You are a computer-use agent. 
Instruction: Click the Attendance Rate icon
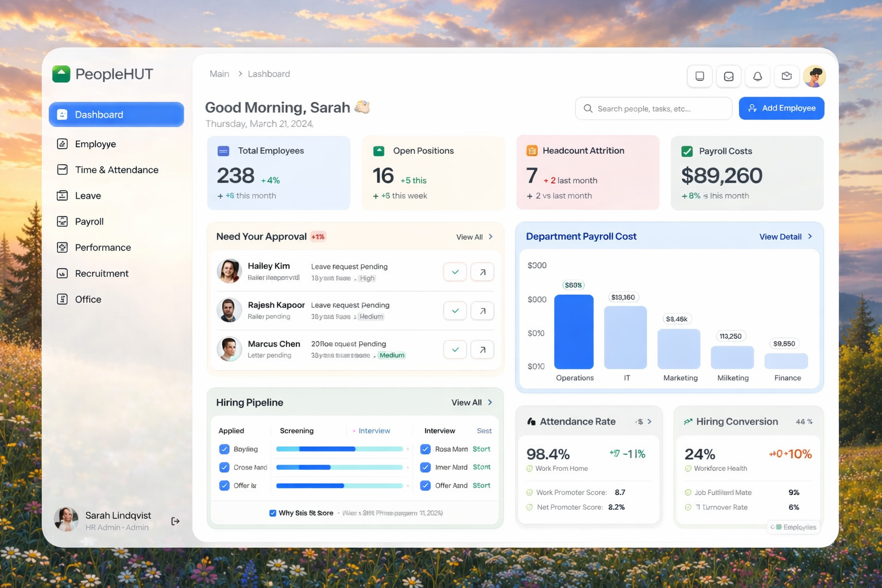pos(531,421)
